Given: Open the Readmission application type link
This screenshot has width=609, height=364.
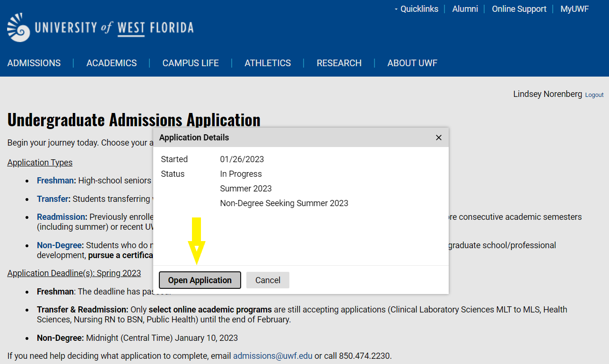Looking at the screenshot, I should [62, 217].
